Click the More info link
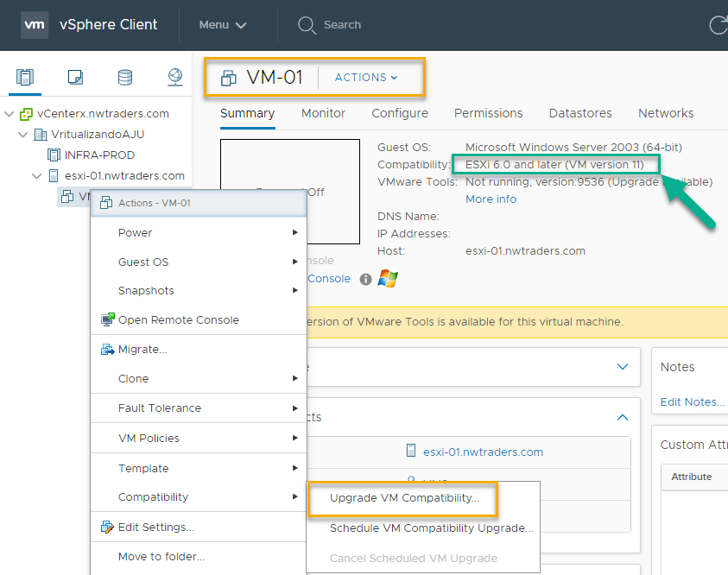 (491, 199)
